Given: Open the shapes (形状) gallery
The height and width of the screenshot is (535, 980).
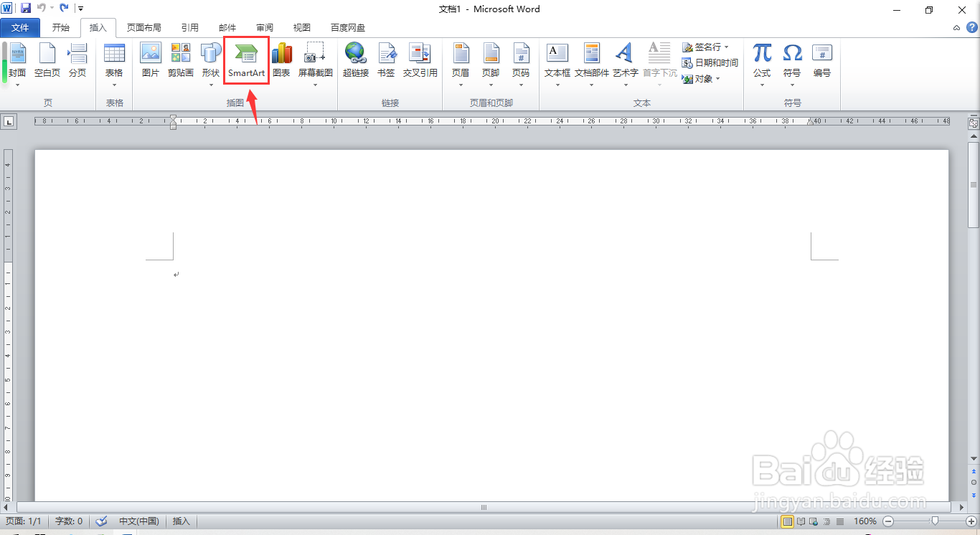Looking at the screenshot, I should pos(211,64).
